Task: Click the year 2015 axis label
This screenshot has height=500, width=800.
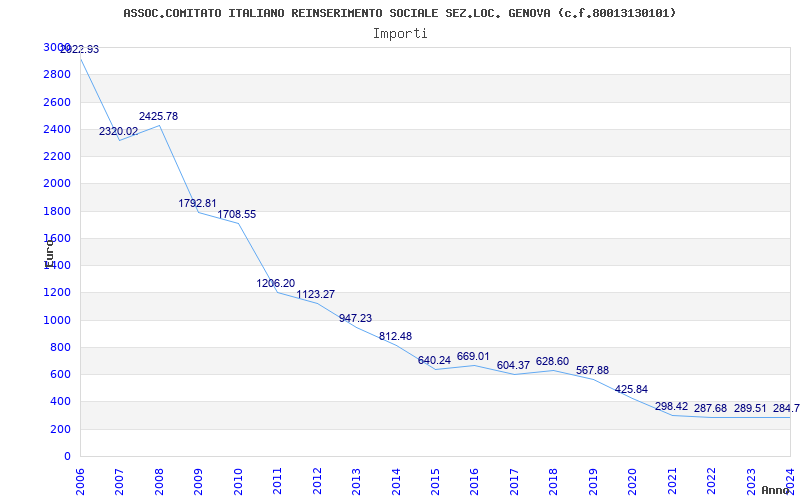Action: (436, 482)
